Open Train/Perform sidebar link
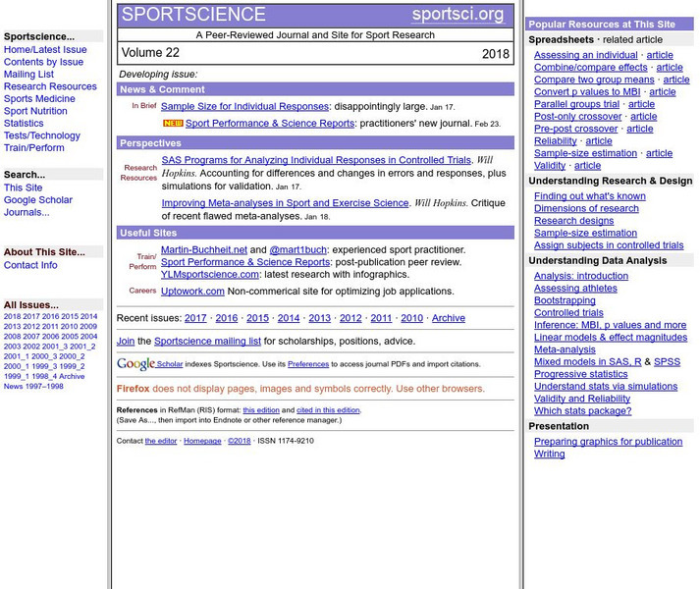 34,148
